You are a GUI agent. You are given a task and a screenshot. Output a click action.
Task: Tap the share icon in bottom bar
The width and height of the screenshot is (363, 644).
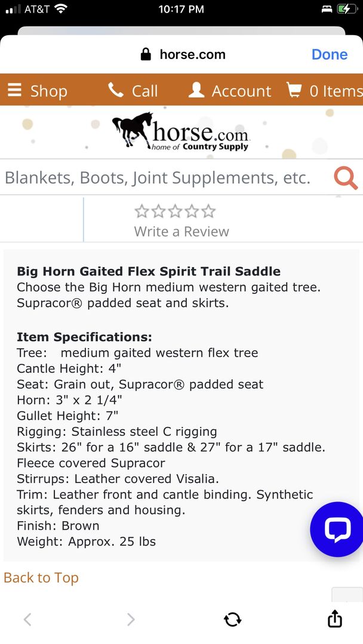pos(335,619)
